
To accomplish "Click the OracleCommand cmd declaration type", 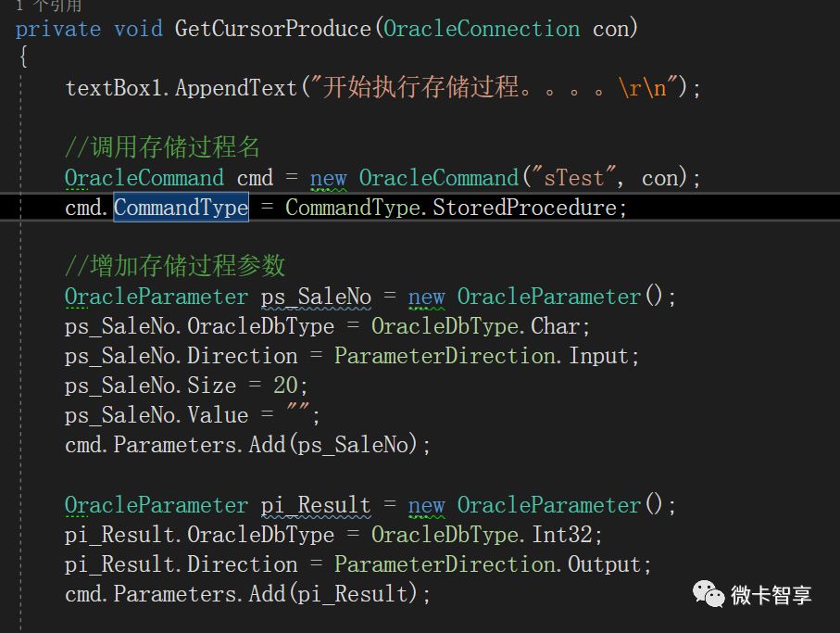I will tap(144, 177).
